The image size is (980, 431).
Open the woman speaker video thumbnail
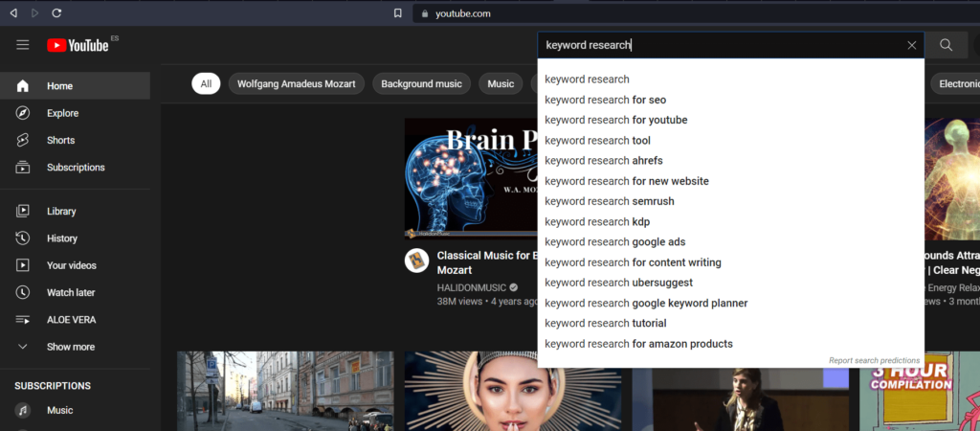[x=741, y=399]
